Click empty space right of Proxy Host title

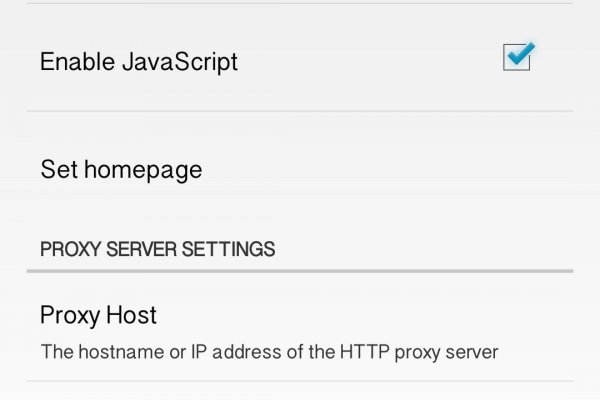(x=380, y=316)
